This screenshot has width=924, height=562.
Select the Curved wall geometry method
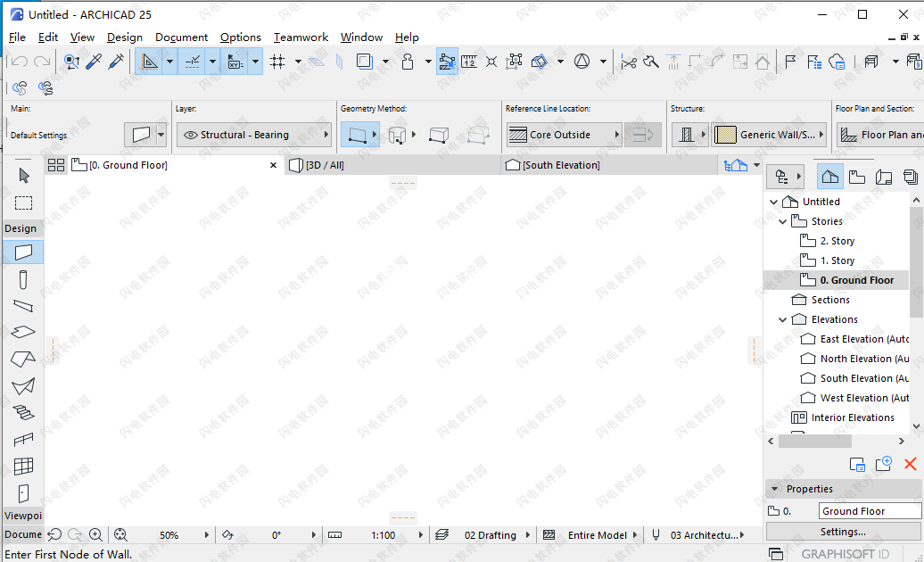coord(397,135)
